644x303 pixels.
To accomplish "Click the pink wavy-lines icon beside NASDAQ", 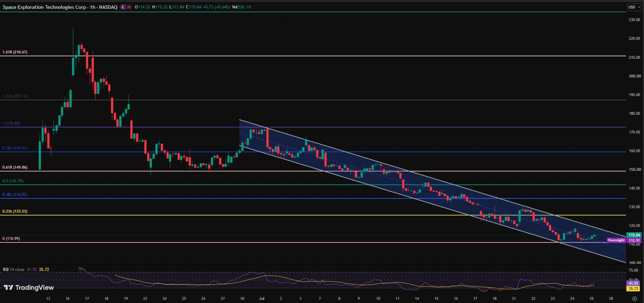I will coord(129,7).
